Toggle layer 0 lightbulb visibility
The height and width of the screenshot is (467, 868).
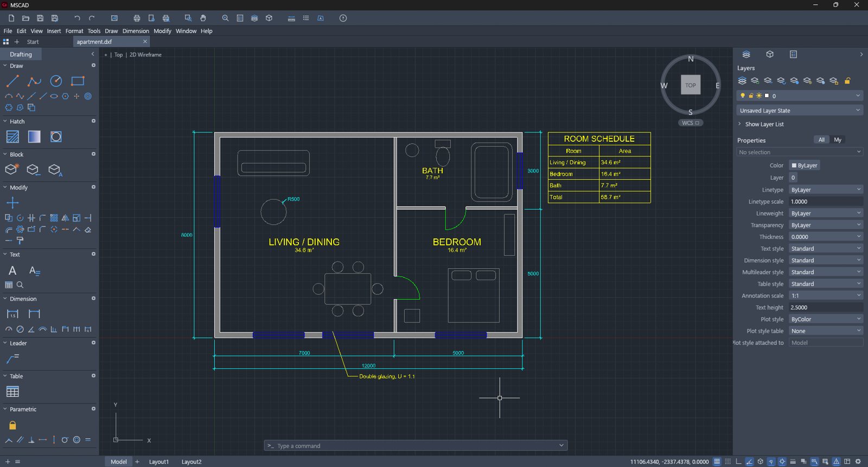point(743,96)
